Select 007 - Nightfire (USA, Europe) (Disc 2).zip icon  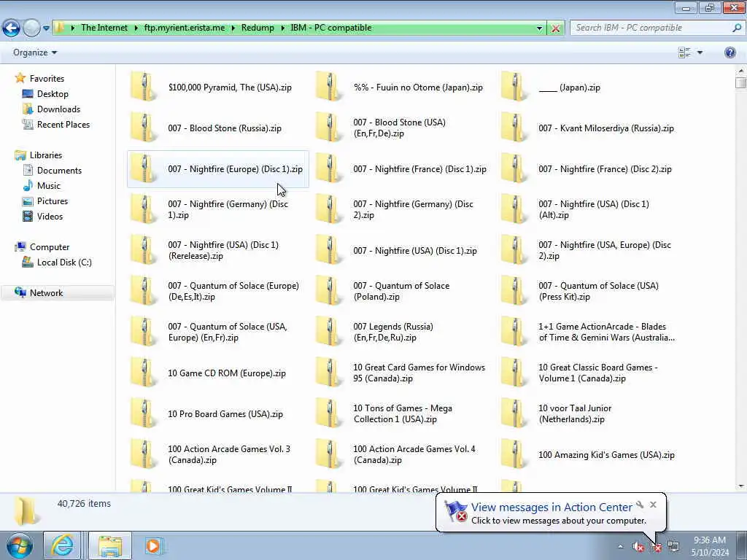point(514,251)
